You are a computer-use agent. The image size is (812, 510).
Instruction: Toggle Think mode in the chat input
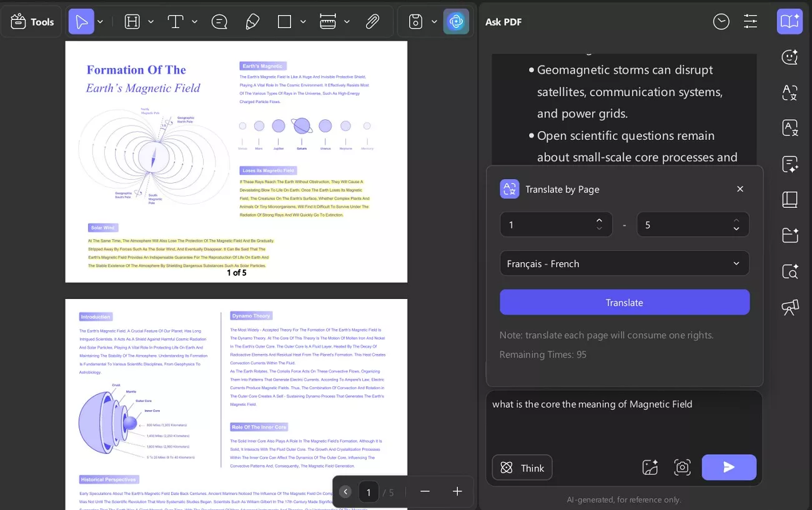[522, 468]
